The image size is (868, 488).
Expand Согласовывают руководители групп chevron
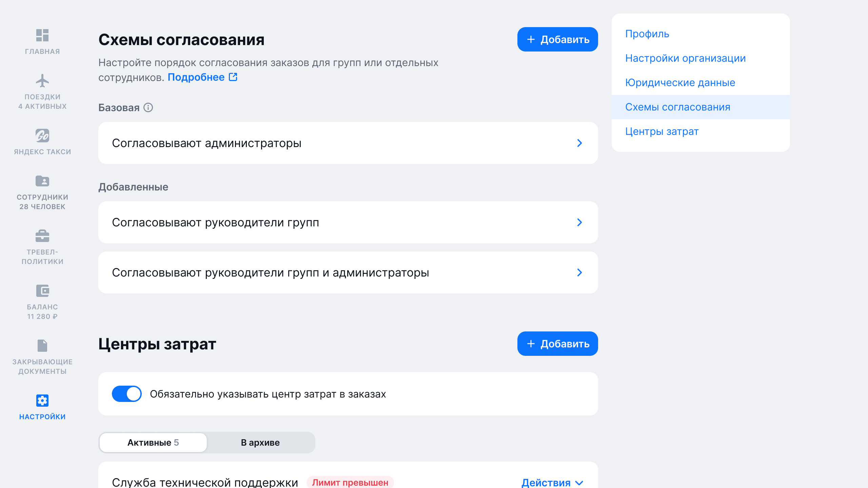click(x=579, y=222)
